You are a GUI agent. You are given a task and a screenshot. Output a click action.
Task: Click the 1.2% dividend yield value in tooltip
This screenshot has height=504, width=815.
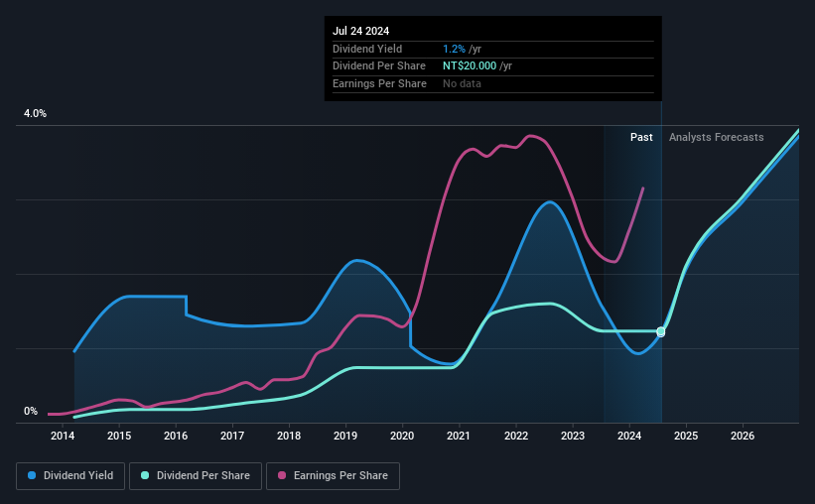tap(454, 49)
